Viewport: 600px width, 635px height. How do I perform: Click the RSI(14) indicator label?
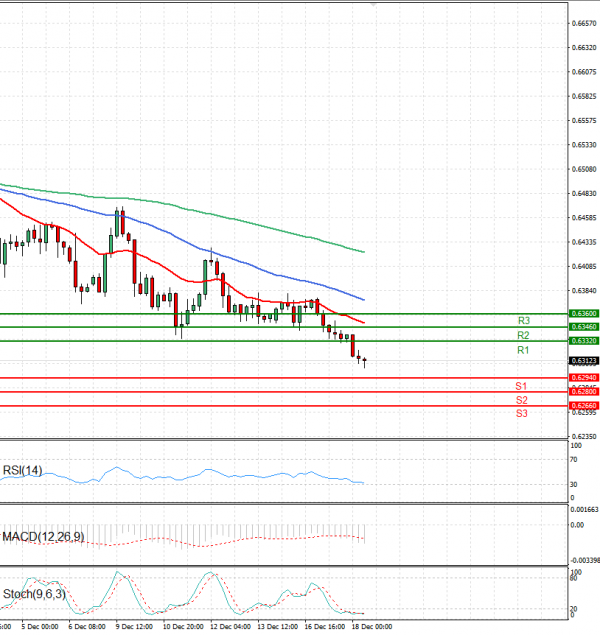[x=22, y=470]
